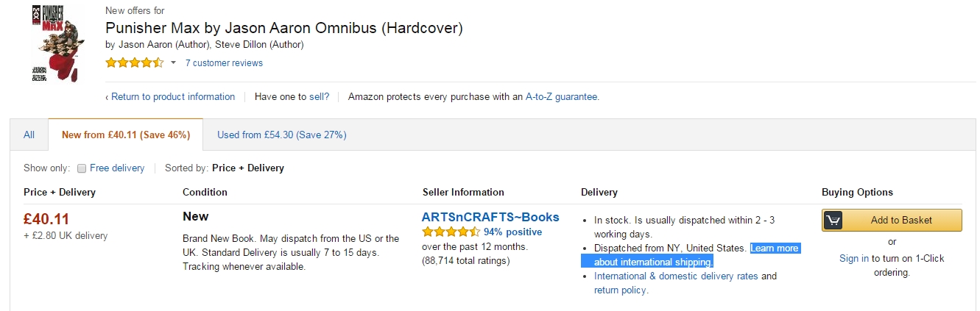Open Learn more about international shipping link
The height and width of the screenshot is (311, 980).
point(690,255)
